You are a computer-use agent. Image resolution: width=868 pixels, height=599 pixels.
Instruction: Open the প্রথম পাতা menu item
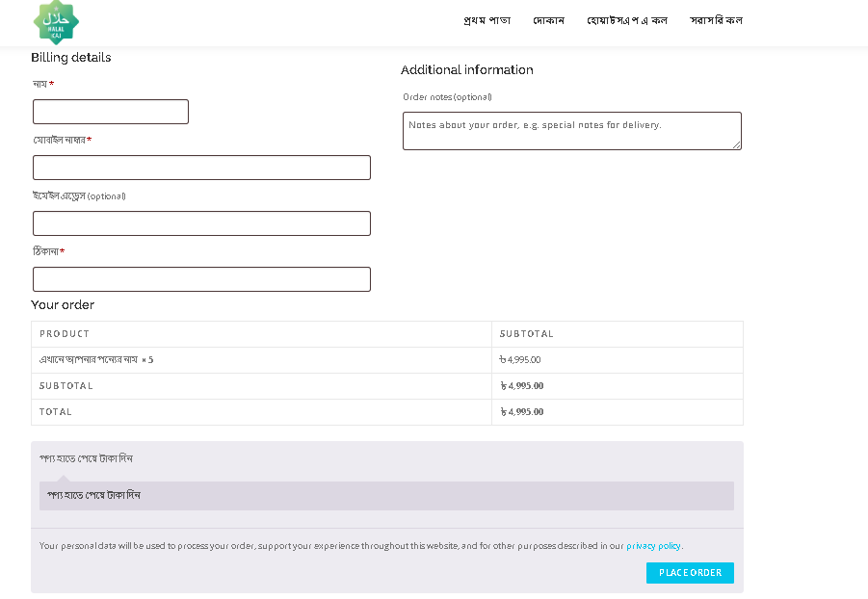pos(487,20)
